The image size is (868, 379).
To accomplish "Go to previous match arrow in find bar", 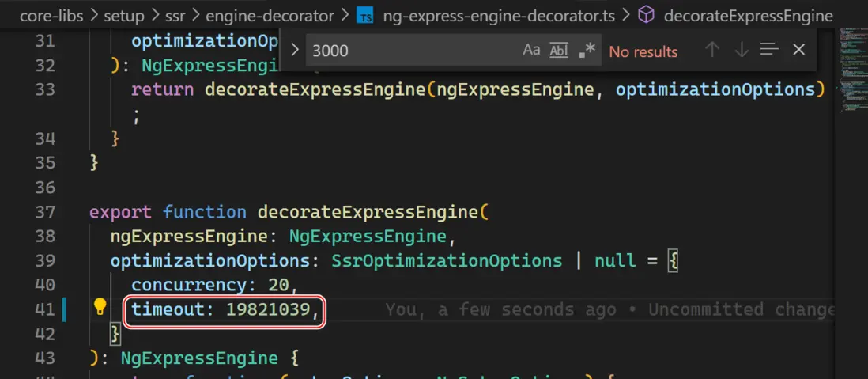I will point(711,50).
